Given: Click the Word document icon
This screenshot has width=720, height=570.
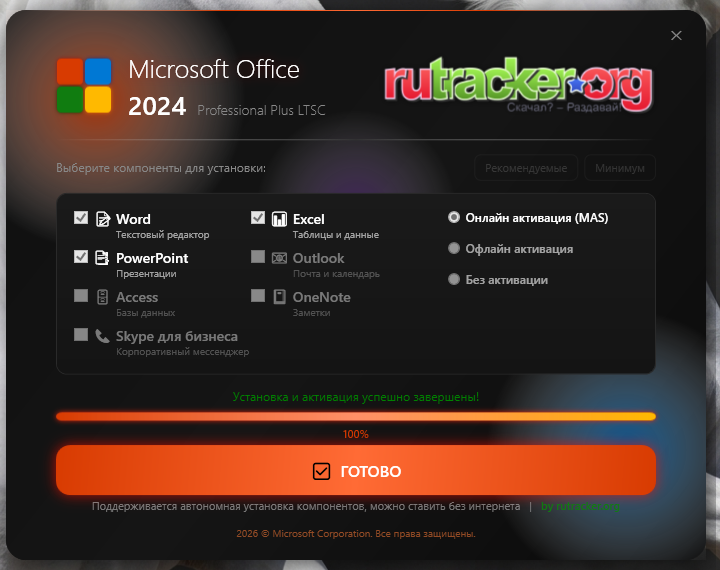Looking at the screenshot, I should click(102, 219).
